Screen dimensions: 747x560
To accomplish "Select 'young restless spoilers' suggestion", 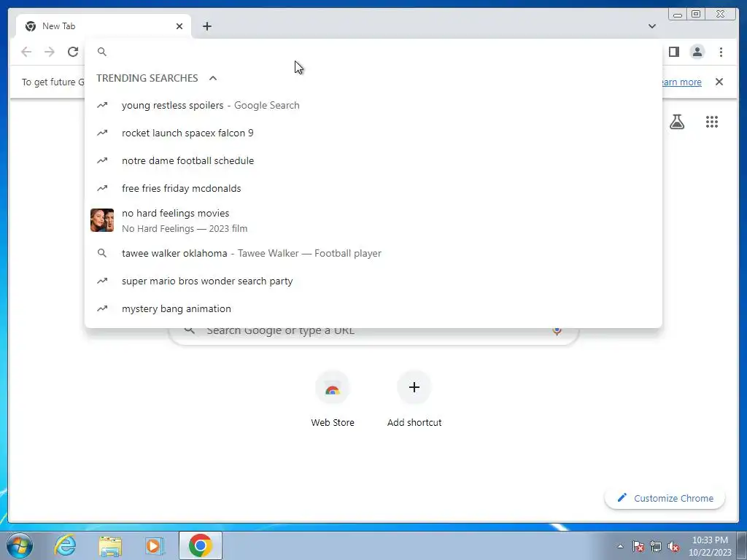I will point(373,105).
